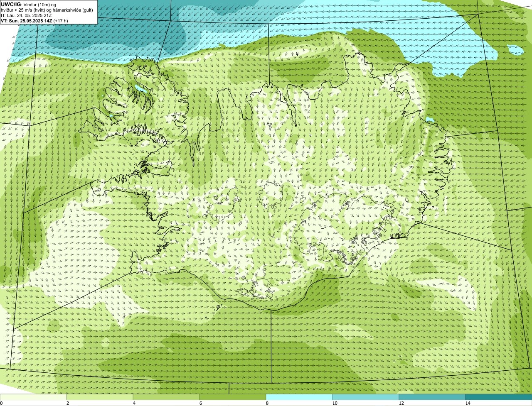Click the '4' tick label on the color bar
Viewport: 532px width, 406px height.
pos(134,403)
